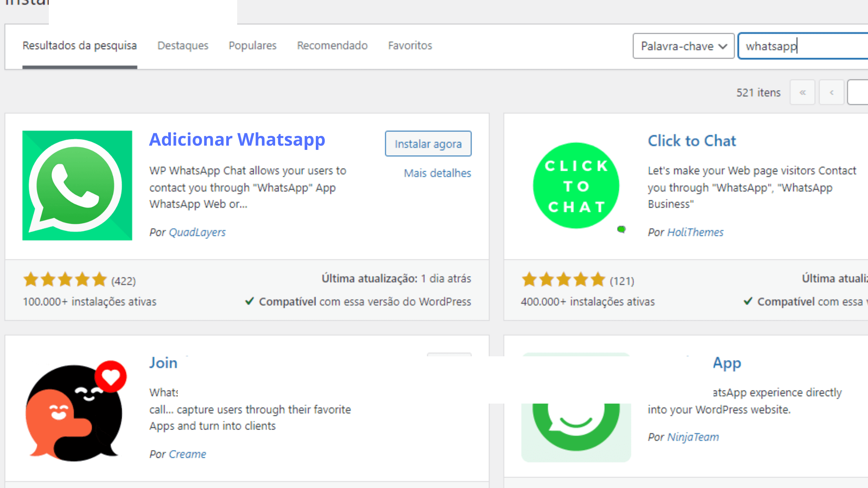Open the HoliThemes author link
Screen dimensions: 868x488
(695, 232)
